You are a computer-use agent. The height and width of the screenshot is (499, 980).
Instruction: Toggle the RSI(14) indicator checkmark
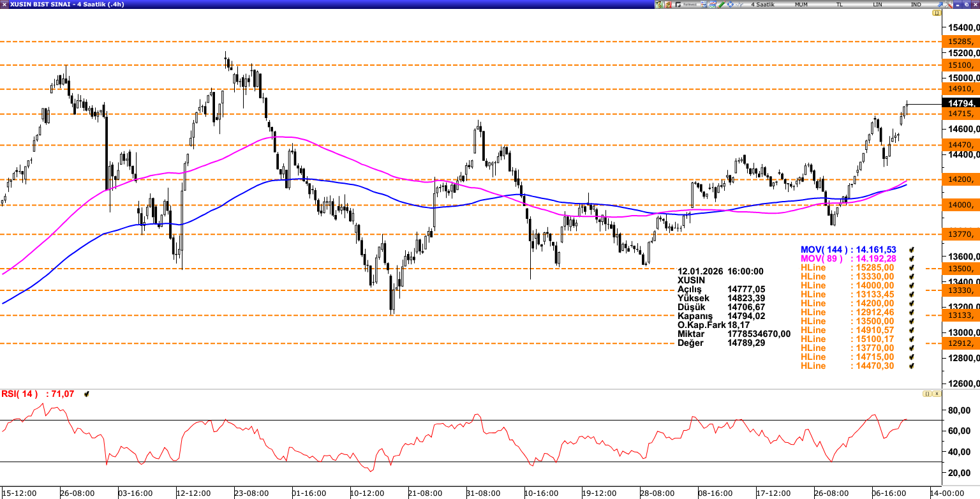87,394
